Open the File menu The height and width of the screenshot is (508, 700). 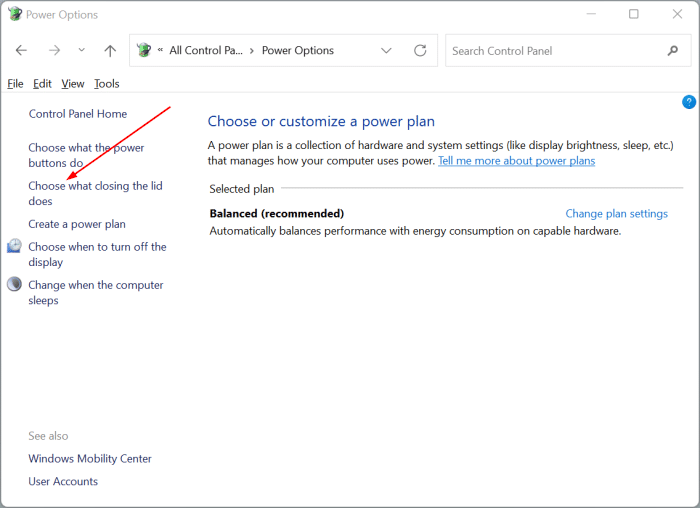[15, 83]
